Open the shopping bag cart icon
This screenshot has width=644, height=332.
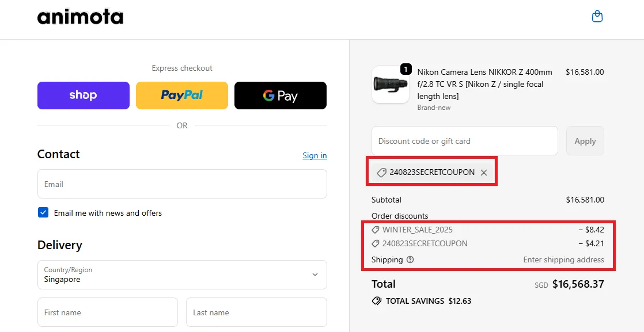[x=597, y=17]
